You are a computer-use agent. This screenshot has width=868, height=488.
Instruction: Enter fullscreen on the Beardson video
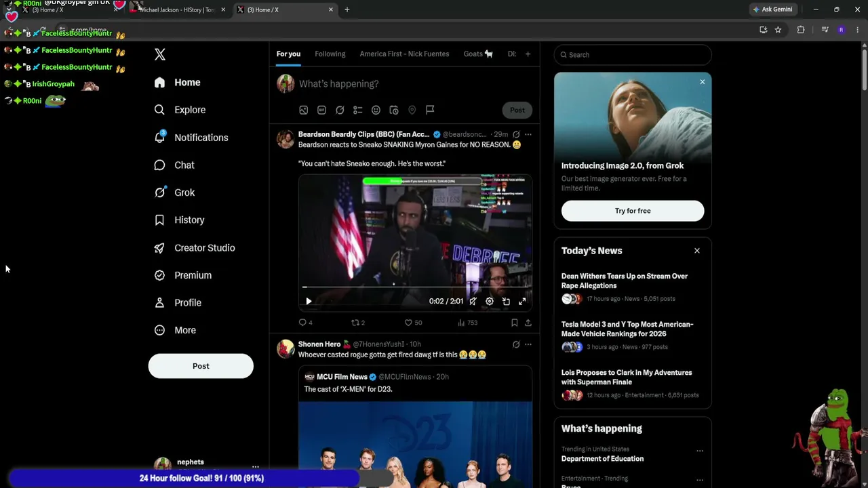pos(522,301)
